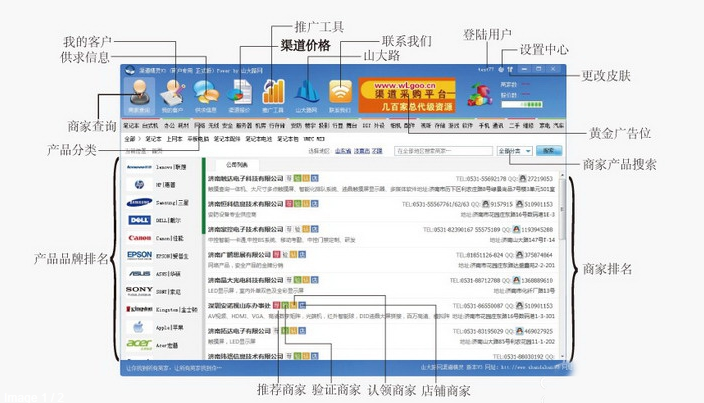Viewport: 704px width, 403px height.
Task: Select the 笔记本电池 subcategory
Action: click(x=259, y=139)
